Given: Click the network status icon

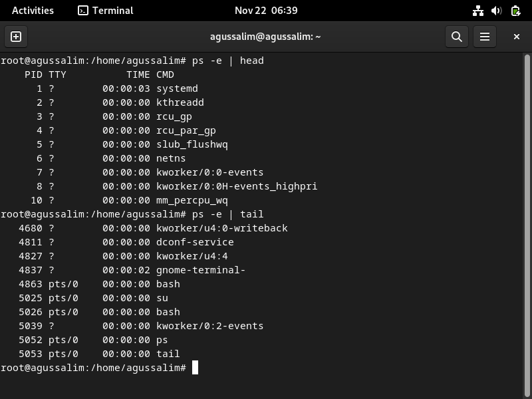Looking at the screenshot, I should click(478, 11).
